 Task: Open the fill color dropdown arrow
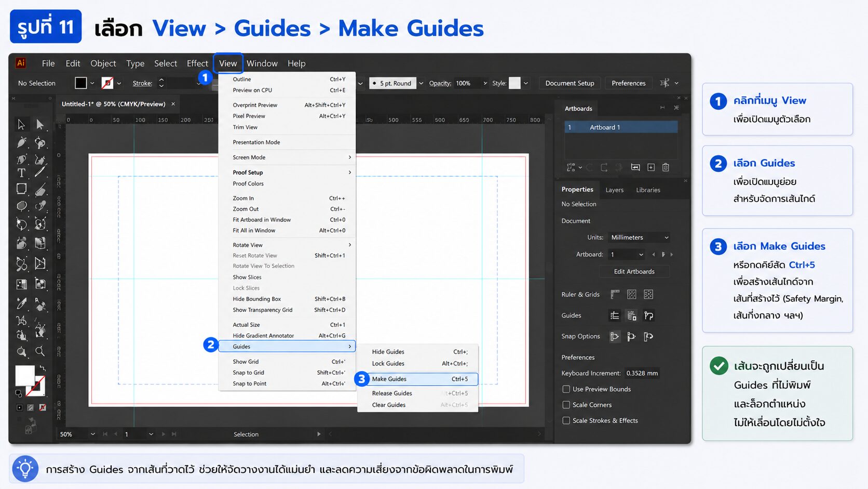pos(92,83)
